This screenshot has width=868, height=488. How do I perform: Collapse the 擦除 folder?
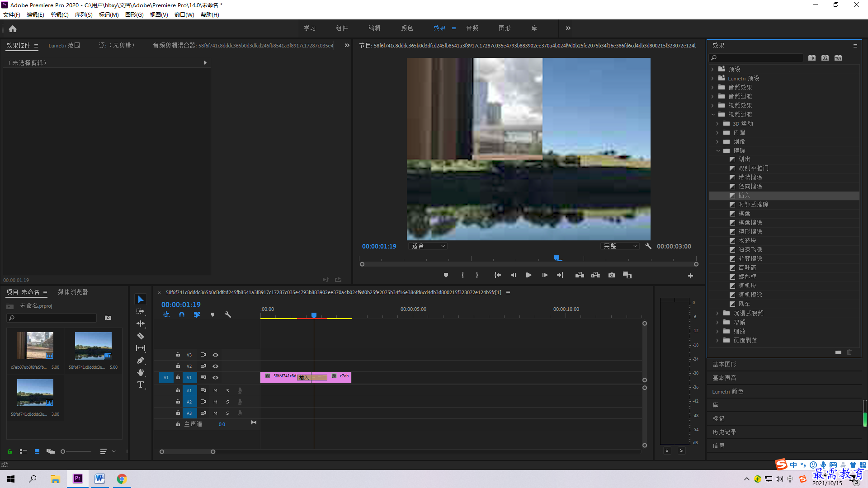[x=717, y=150]
